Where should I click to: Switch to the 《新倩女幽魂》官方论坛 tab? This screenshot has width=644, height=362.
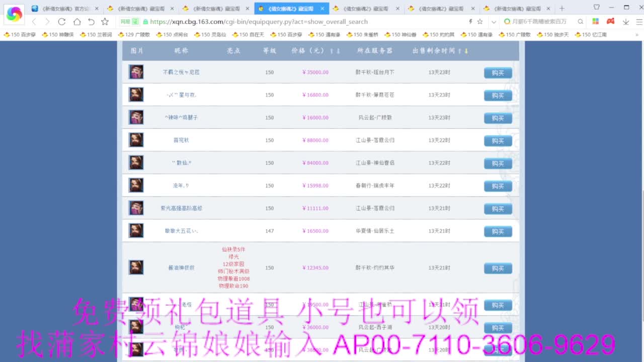coord(60,8)
